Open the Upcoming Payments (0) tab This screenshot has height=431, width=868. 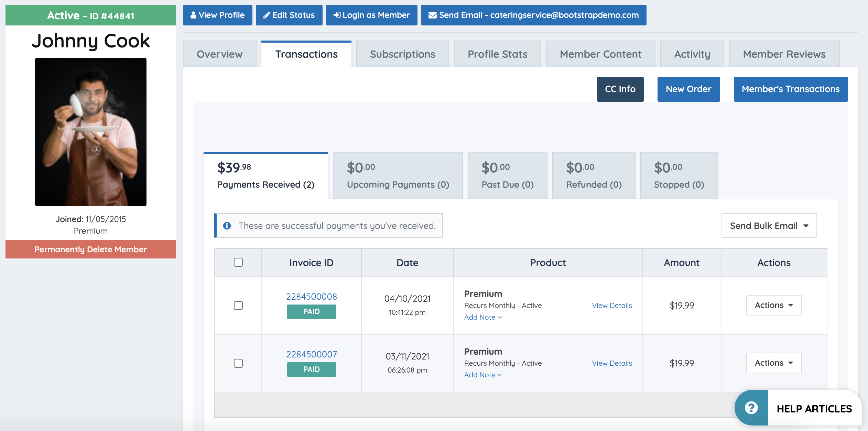(398, 176)
